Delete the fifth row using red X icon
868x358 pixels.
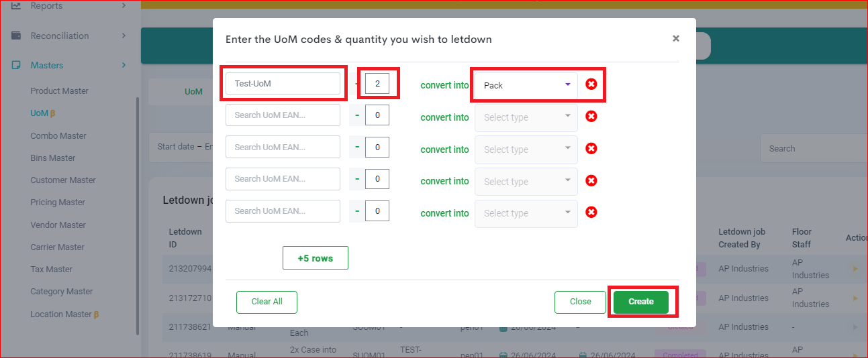click(x=591, y=212)
